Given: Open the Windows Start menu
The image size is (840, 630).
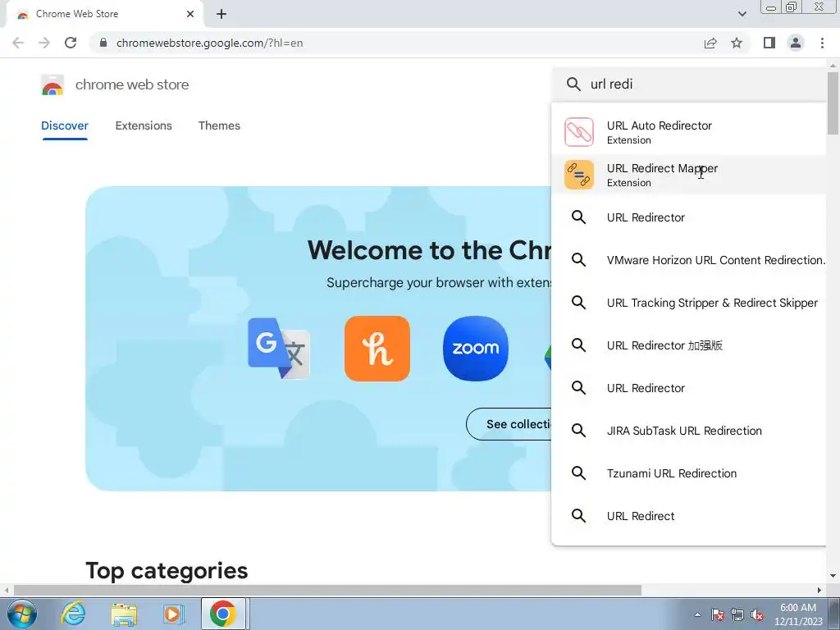Looking at the screenshot, I should tap(22, 614).
